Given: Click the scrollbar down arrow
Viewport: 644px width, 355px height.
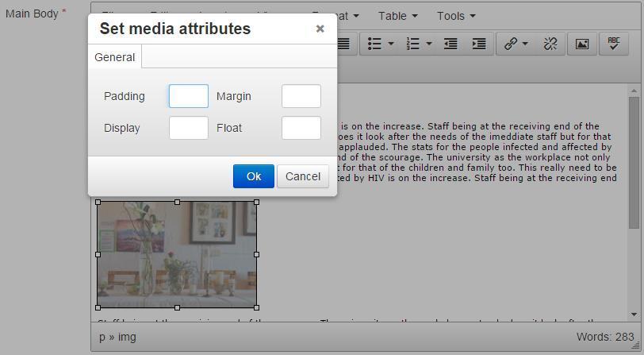Looking at the screenshot, I should [634, 314].
